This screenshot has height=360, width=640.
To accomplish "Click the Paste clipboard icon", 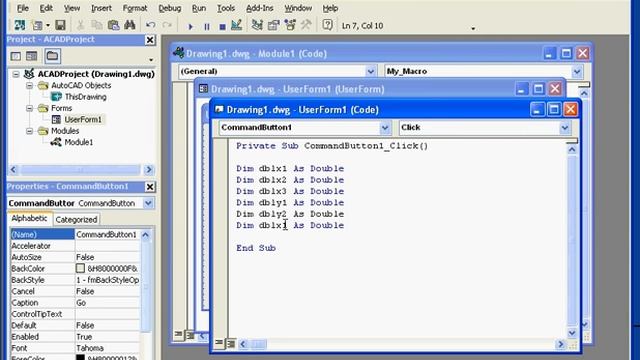I will (x=113, y=25).
